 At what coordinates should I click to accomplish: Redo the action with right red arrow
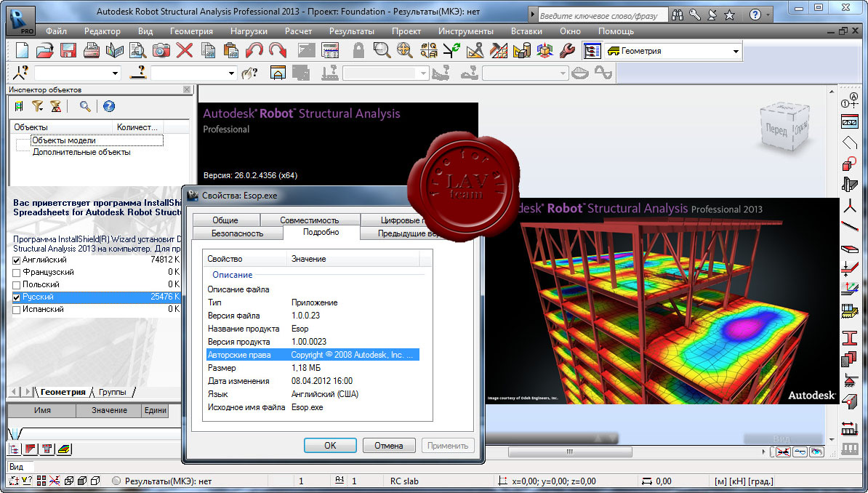click(278, 51)
